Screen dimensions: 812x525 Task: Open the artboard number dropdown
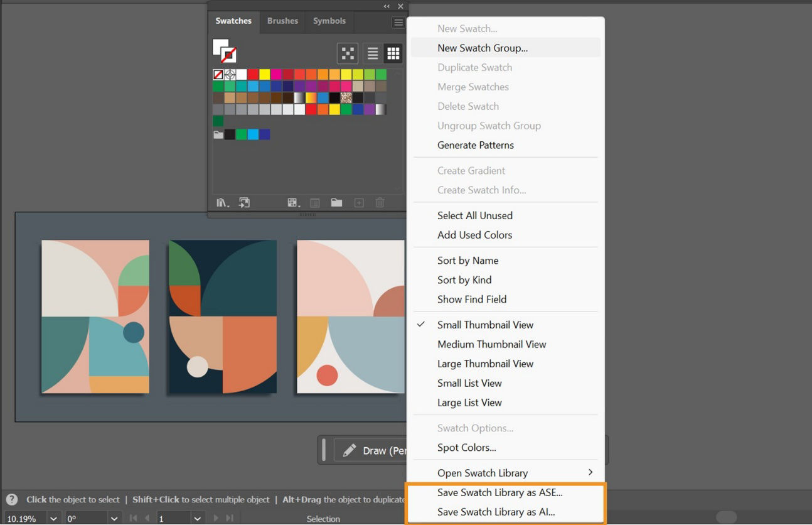[198, 519]
